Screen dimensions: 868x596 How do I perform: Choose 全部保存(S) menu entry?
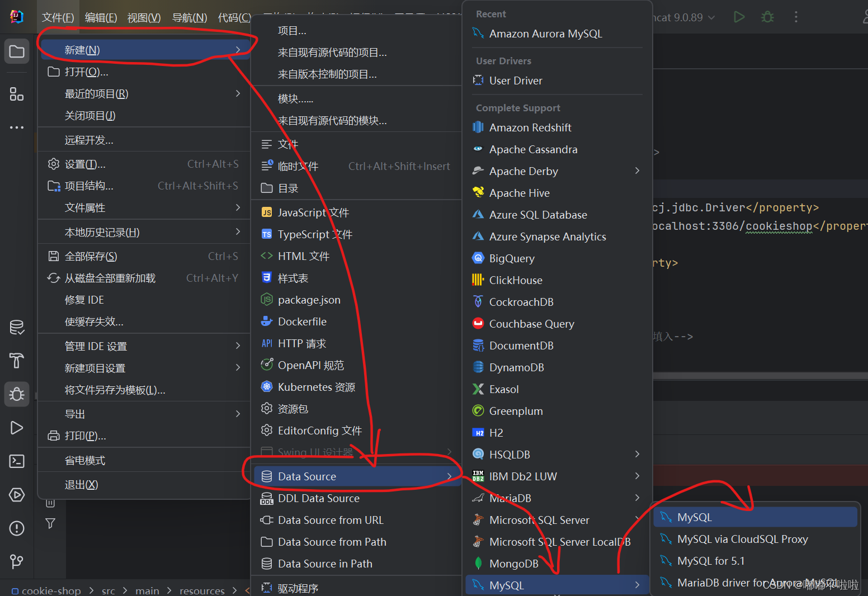point(144,257)
